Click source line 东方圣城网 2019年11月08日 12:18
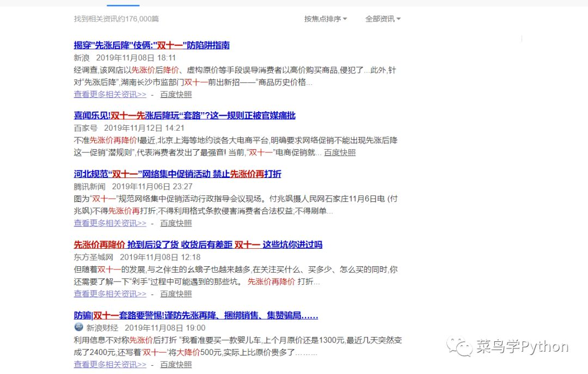The height and width of the screenshot is (374, 588). coord(137,257)
